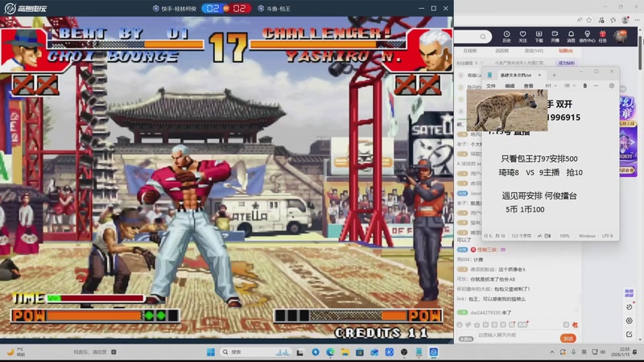
Task: Open the user avatar in Douyu header
Action: [x=620, y=36]
